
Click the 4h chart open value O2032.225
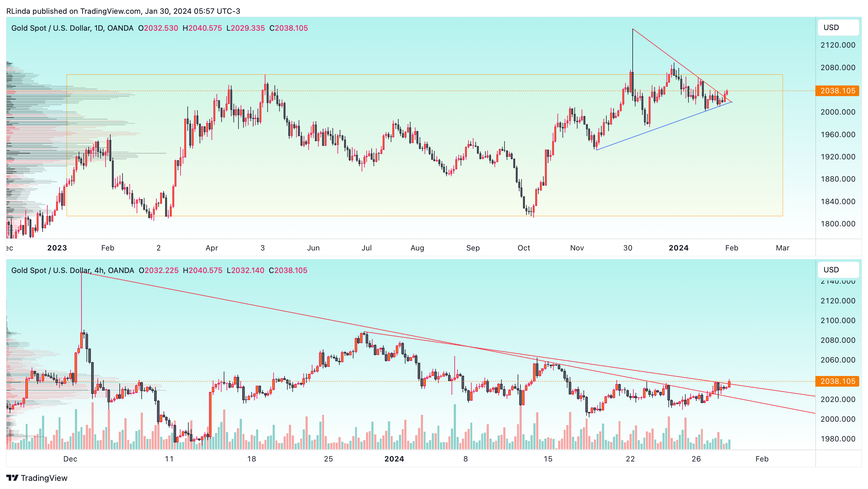(x=159, y=270)
